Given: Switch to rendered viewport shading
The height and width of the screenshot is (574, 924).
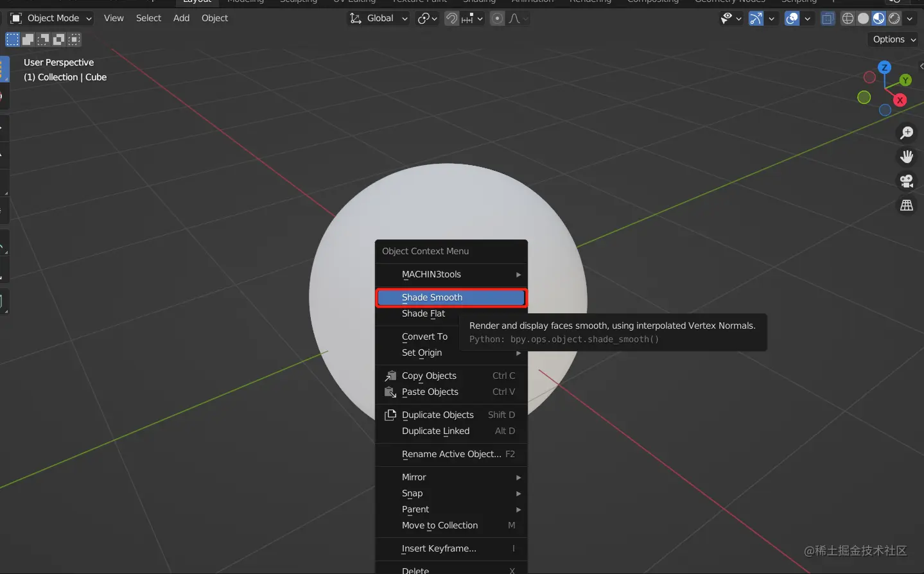Looking at the screenshot, I should coord(894,19).
